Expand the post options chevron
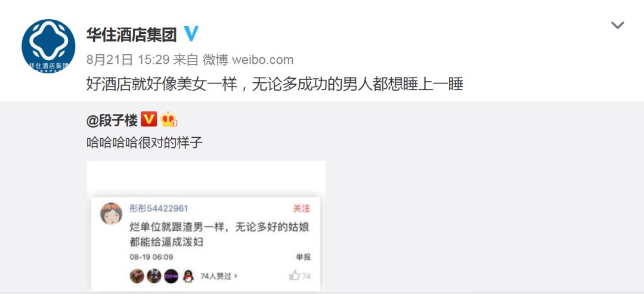This screenshot has width=644, height=294. coord(617,26)
